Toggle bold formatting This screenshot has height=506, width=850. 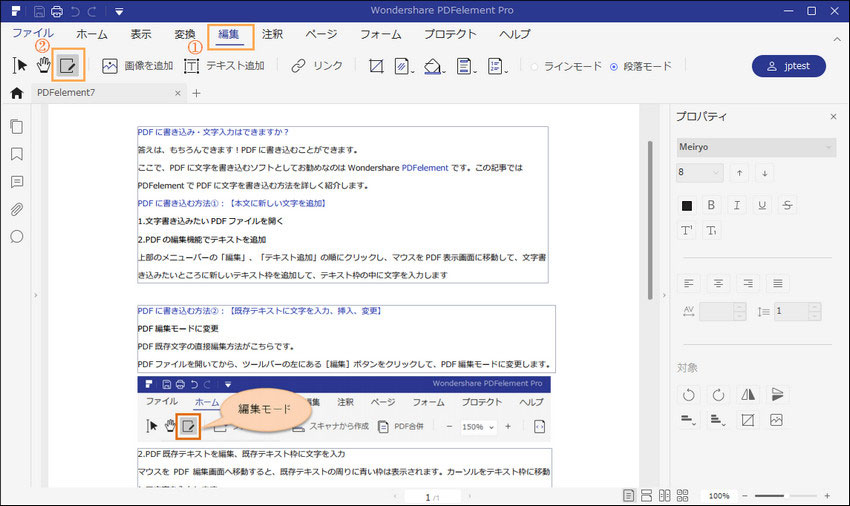[711, 205]
